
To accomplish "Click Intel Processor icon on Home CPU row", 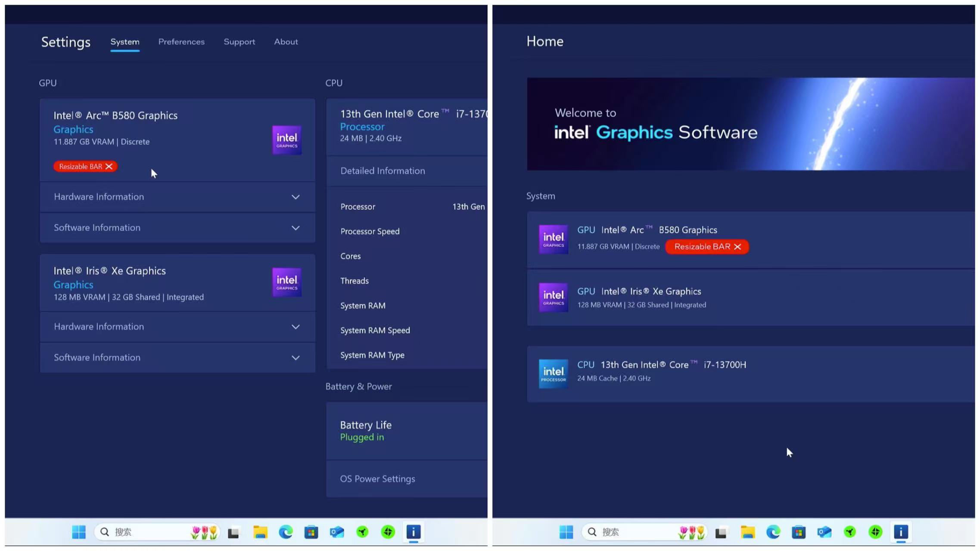I will (x=553, y=374).
